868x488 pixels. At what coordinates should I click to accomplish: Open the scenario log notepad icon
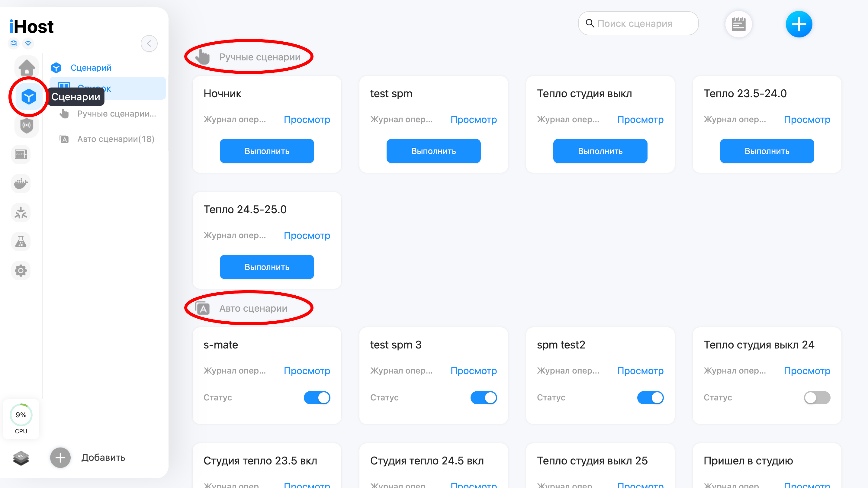tap(738, 24)
